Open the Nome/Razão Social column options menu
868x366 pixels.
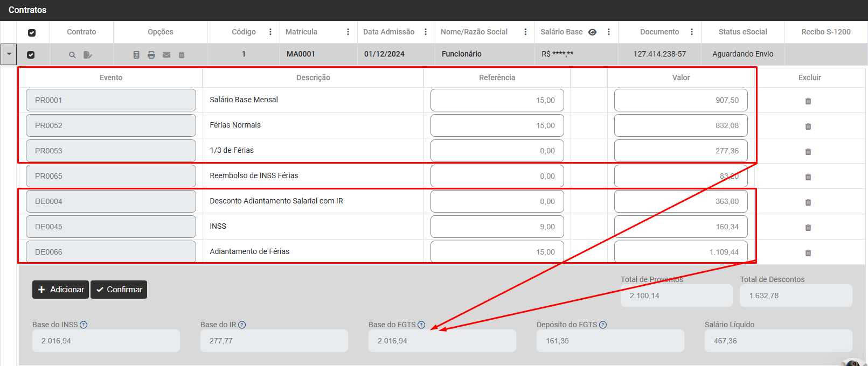coord(525,32)
